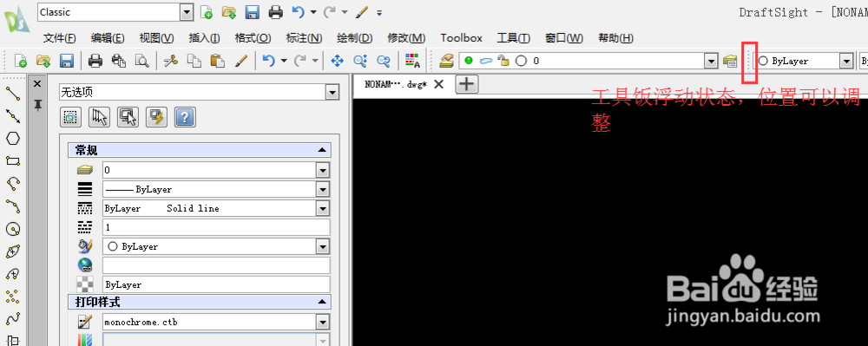Viewport: 868px width, 346px height.
Task: Open the 绘制(D) menu
Action: (x=355, y=38)
